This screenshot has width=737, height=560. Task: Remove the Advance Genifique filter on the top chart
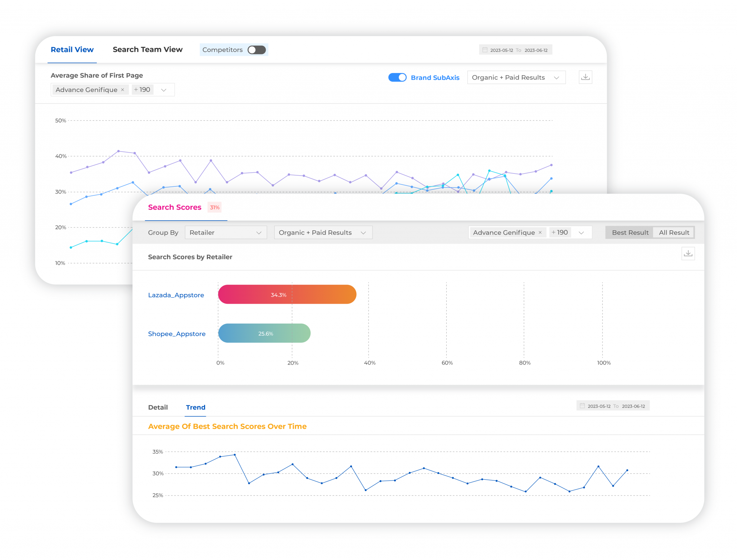click(122, 90)
